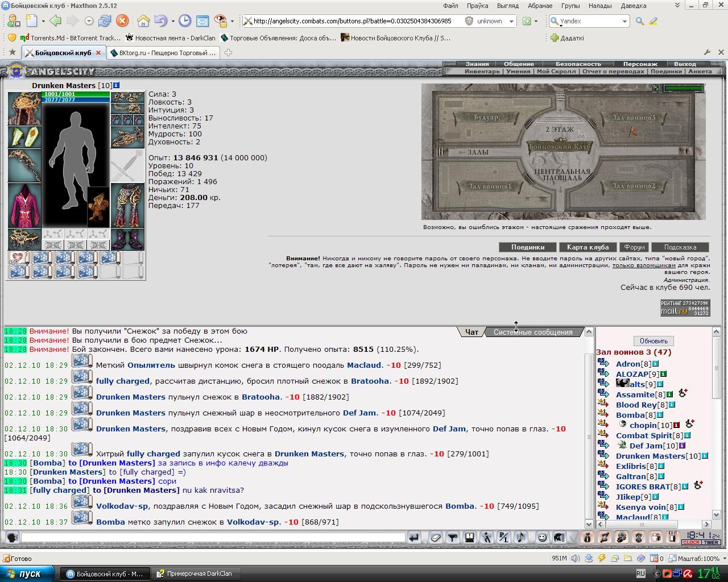Click the chat panel vertical scrollbar

click(589, 427)
